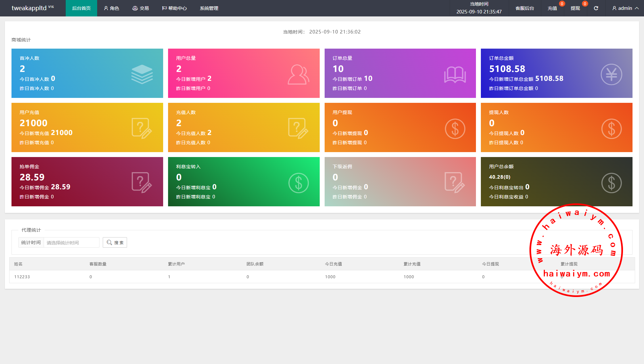Click the edit note icon on 用户充值 card
This screenshot has height=364, width=644.
coord(142,128)
